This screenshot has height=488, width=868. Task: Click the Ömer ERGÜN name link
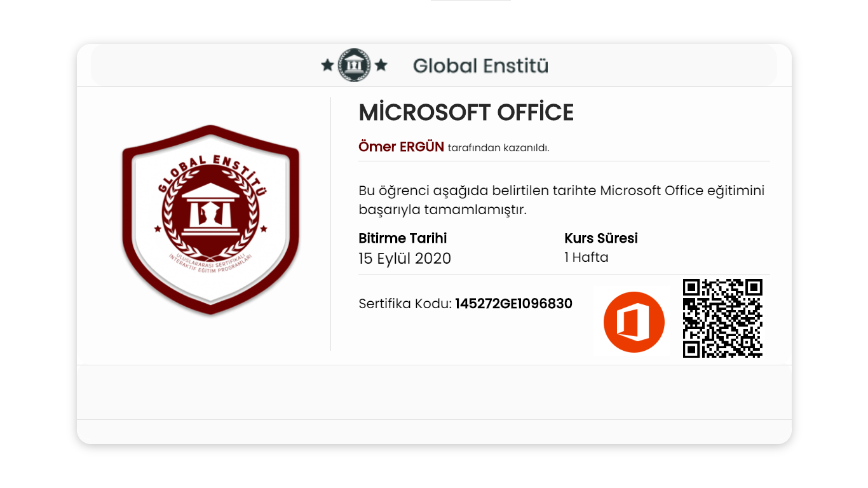pos(401,147)
